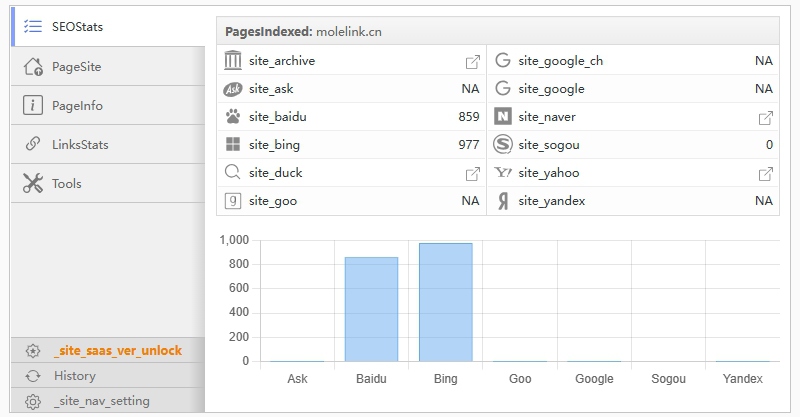Click the Yandex logo icon
800x417 pixels.
point(503,201)
